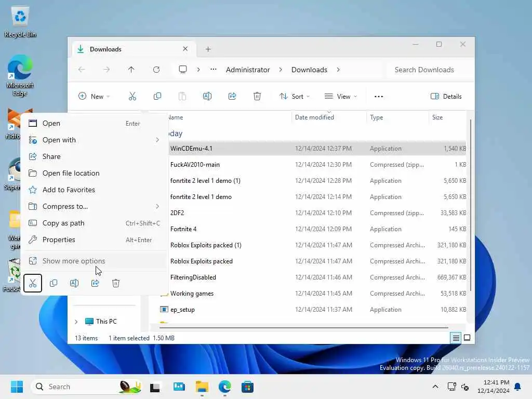The width and height of the screenshot is (532, 399).
Task: Click the vertical scrollbar in file list
Action: click(x=470, y=205)
